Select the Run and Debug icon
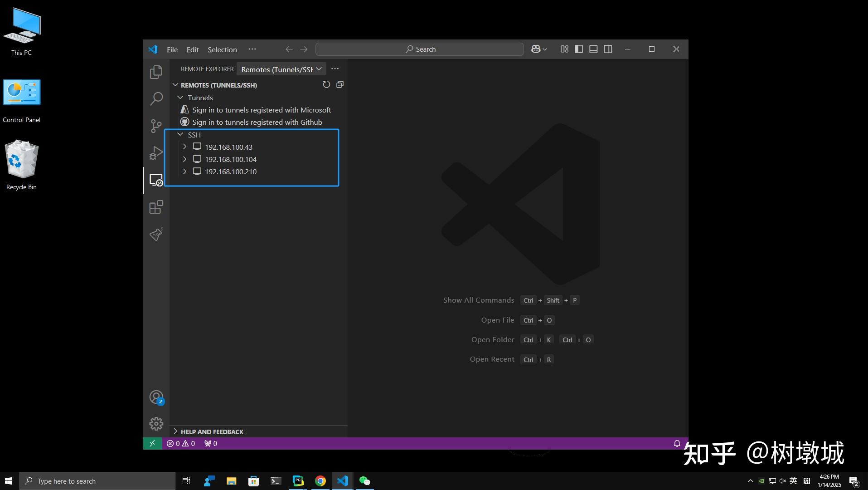Image resolution: width=868 pixels, height=490 pixels. point(155,153)
